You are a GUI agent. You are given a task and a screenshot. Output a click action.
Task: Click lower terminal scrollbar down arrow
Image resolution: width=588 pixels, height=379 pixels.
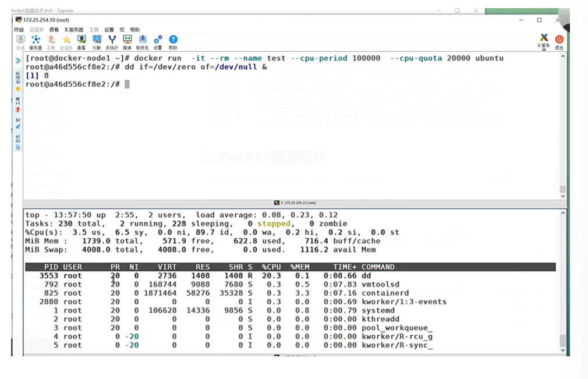(563, 350)
